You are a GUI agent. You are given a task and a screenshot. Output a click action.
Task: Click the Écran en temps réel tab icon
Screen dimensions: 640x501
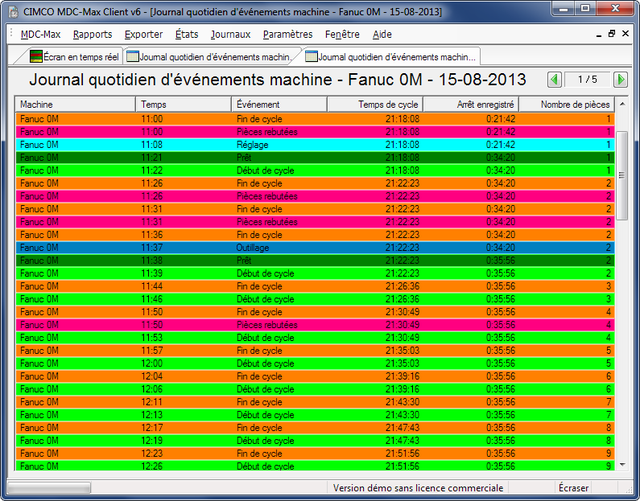point(36,56)
